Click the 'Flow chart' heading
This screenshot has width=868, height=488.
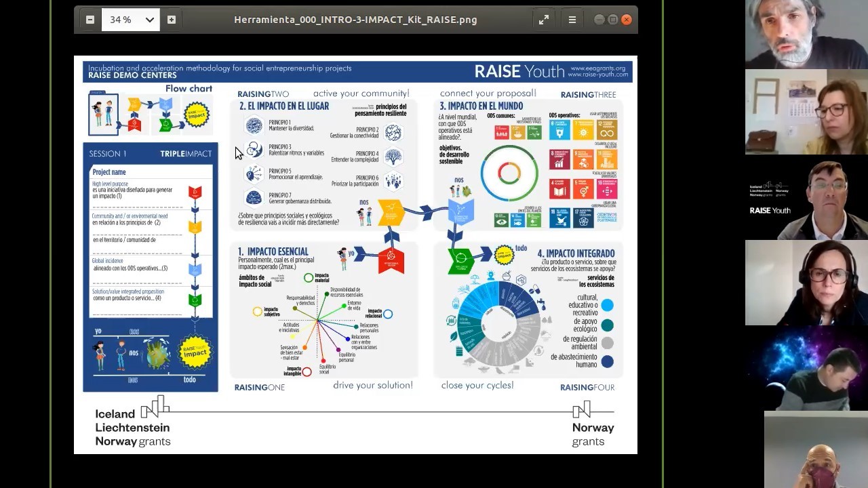[189, 89]
